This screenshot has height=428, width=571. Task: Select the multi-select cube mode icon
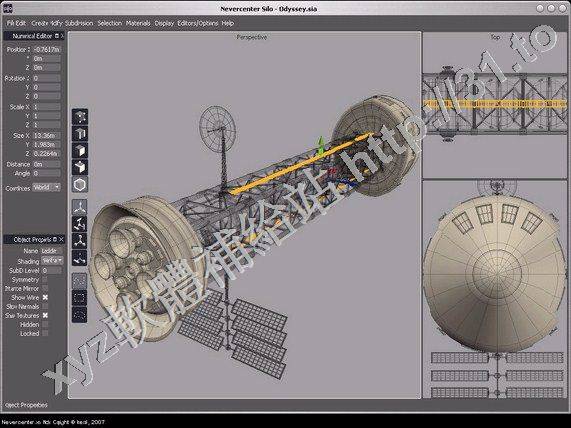pos(80,167)
